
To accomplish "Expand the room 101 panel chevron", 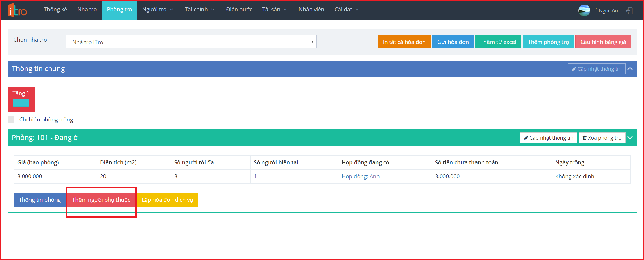I will pos(630,138).
